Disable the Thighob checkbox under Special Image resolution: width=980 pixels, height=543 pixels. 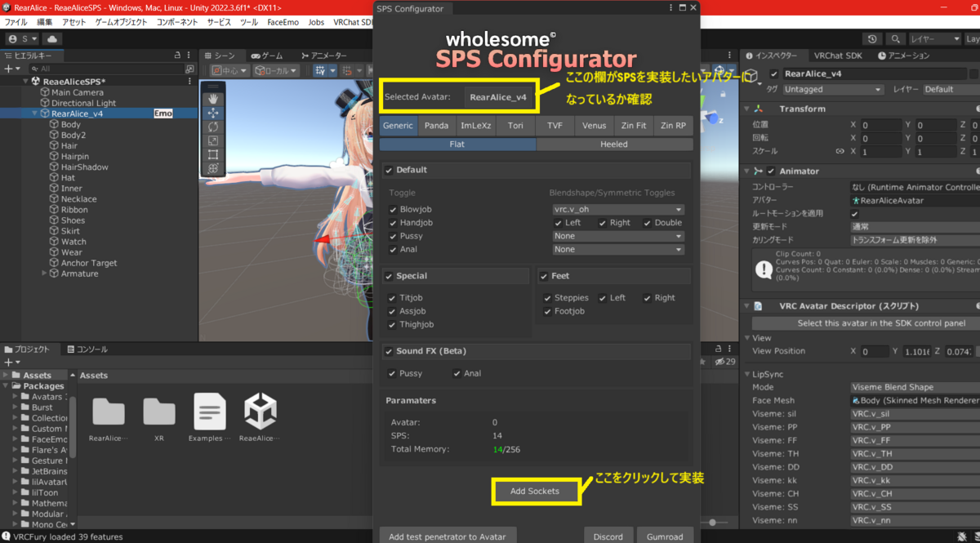click(x=393, y=324)
